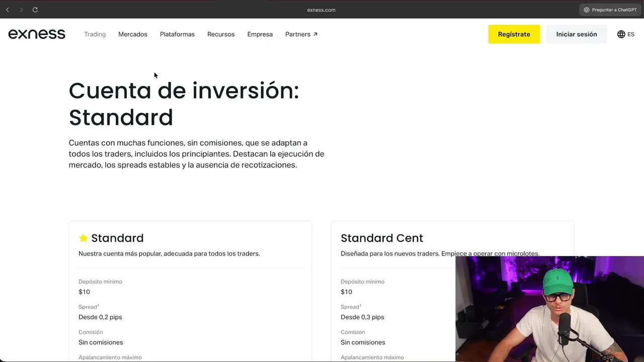Screen dimensions: 644x362
Task: Click 'Sin comisiones' in Standard Cent card
Action: tap(363, 342)
